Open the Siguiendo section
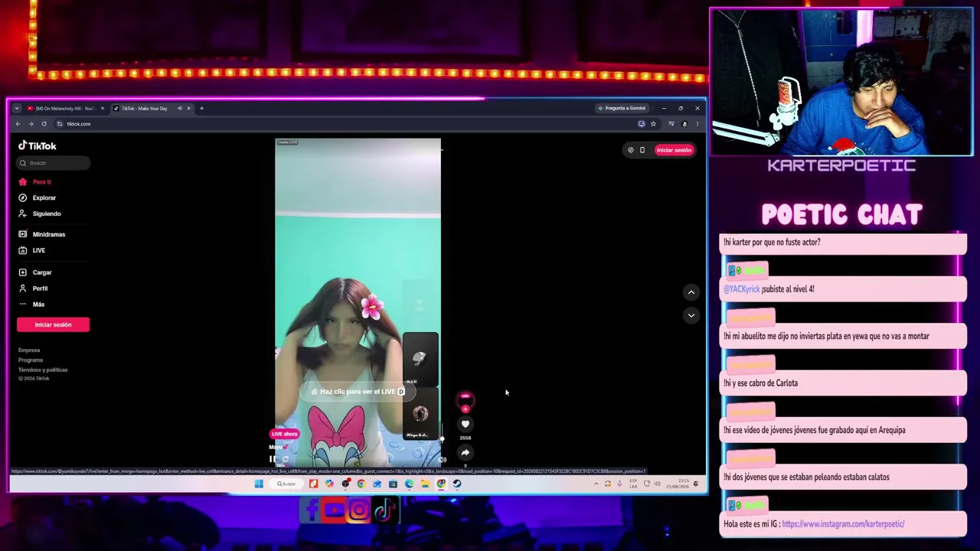Screen dimensions: 980x551 click(40, 214)
